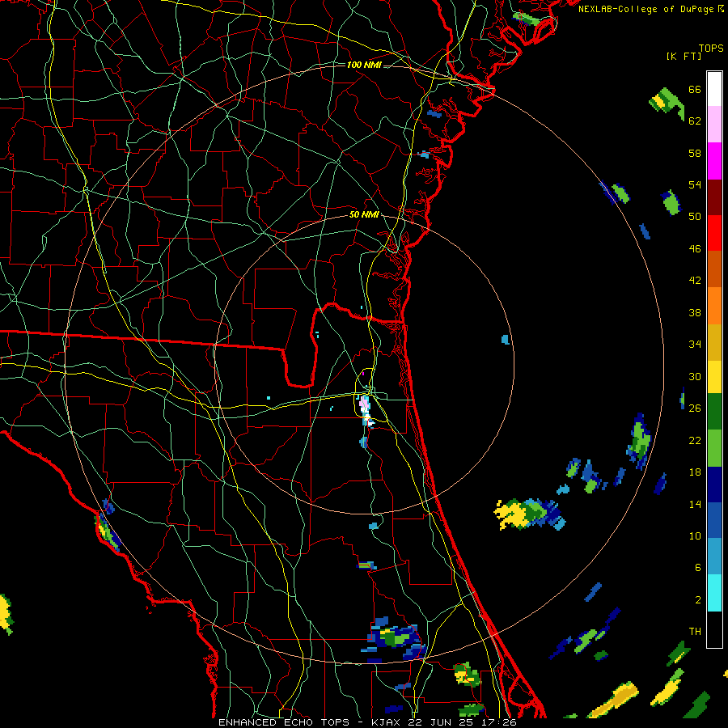Click the 26 legend value
728x728 pixels.
pyautogui.click(x=695, y=408)
